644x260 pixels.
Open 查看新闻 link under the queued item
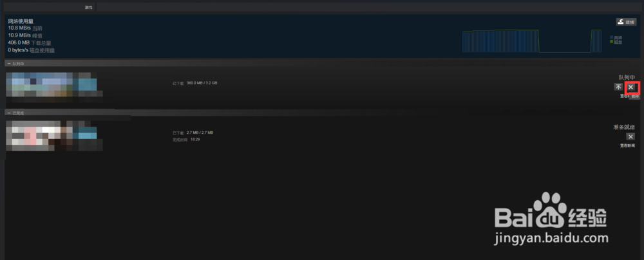click(x=624, y=96)
